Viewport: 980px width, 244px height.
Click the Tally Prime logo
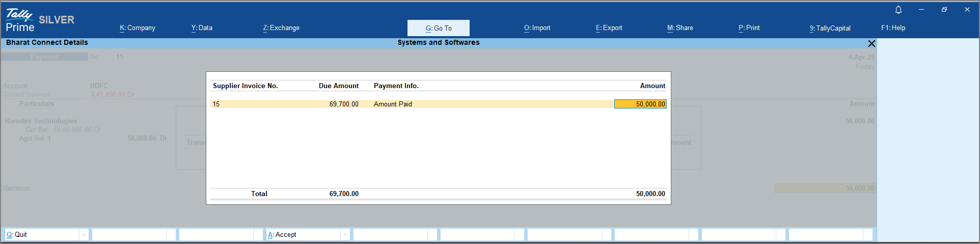pos(20,20)
